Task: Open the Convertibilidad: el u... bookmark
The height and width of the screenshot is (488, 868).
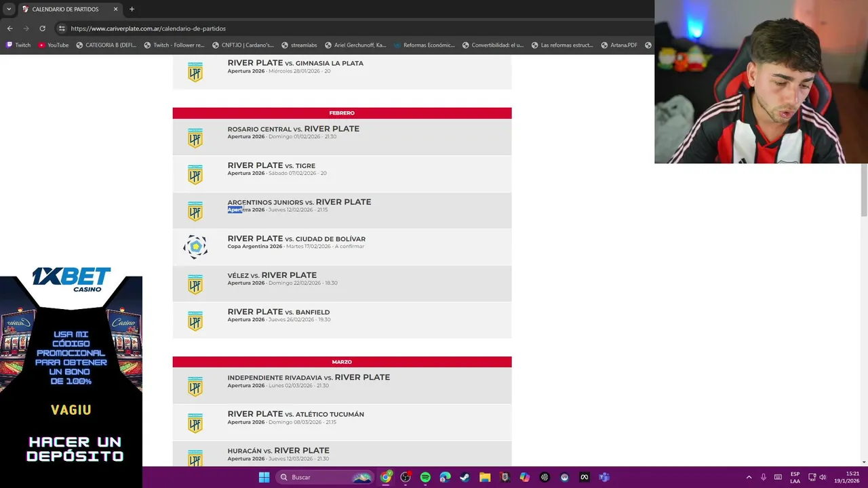Action: point(493,45)
